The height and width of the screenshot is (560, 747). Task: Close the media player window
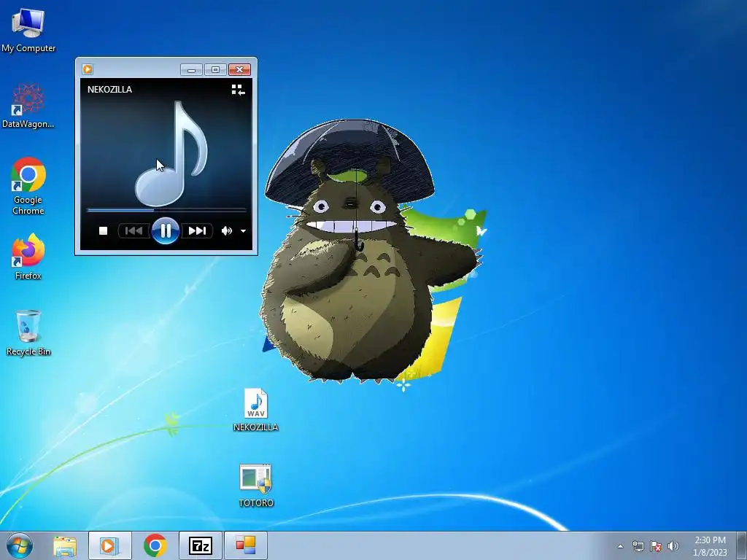[239, 70]
